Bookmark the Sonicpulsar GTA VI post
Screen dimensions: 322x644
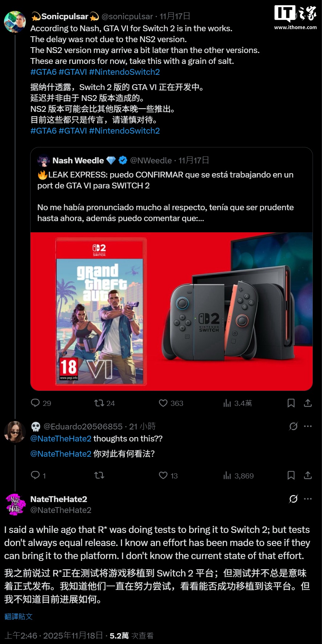[291, 403]
